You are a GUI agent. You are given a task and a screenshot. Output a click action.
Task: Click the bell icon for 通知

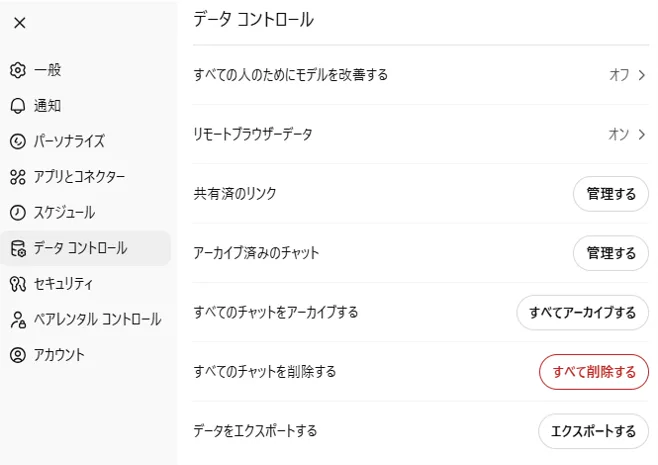pyautogui.click(x=17, y=106)
